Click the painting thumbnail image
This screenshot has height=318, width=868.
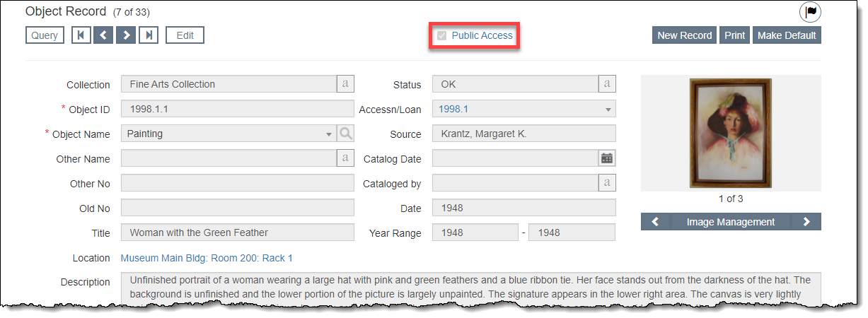click(x=730, y=132)
